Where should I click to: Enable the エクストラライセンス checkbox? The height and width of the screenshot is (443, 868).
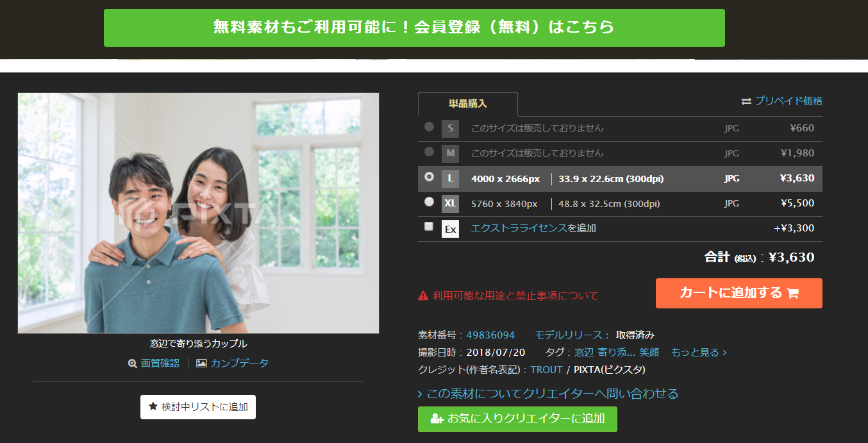coord(429,226)
